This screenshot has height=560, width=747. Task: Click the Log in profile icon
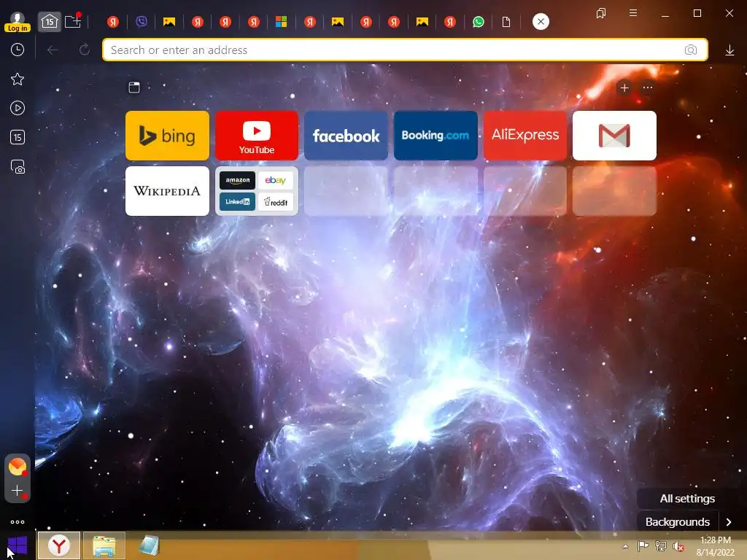pos(18,22)
